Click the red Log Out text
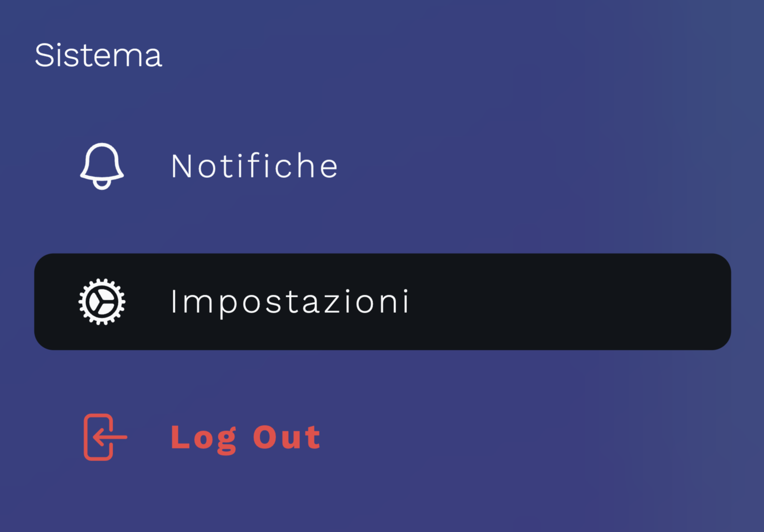This screenshot has width=764, height=532. click(245, 438)
